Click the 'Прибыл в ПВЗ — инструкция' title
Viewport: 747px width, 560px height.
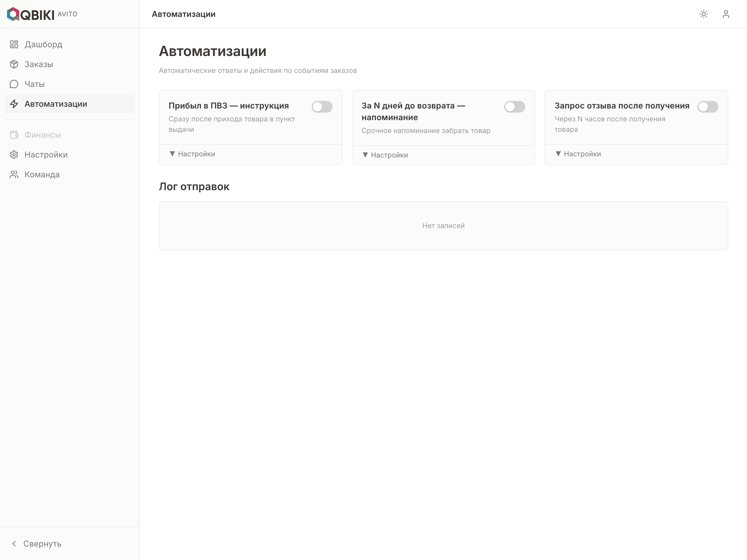(x=229, y=106)
